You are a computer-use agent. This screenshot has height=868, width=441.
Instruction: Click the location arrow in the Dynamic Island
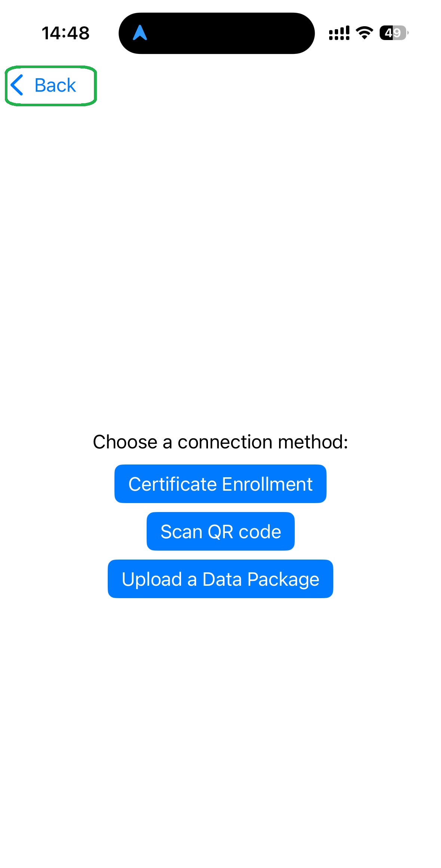[140, 33]
